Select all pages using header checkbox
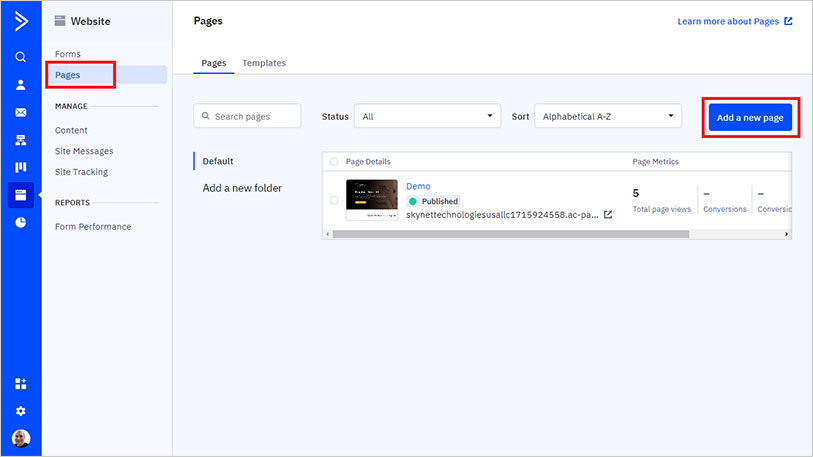The image size is (813, 457). point(334,161)
